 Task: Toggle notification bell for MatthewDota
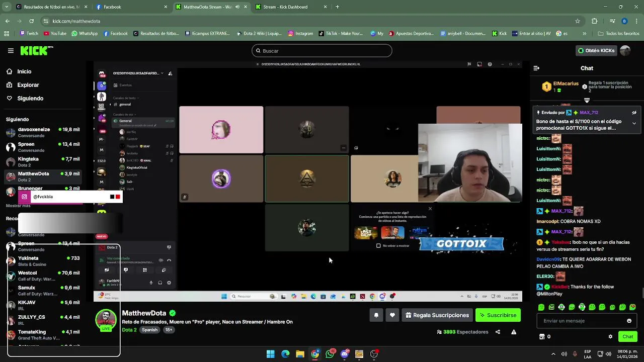click(376, 315)
